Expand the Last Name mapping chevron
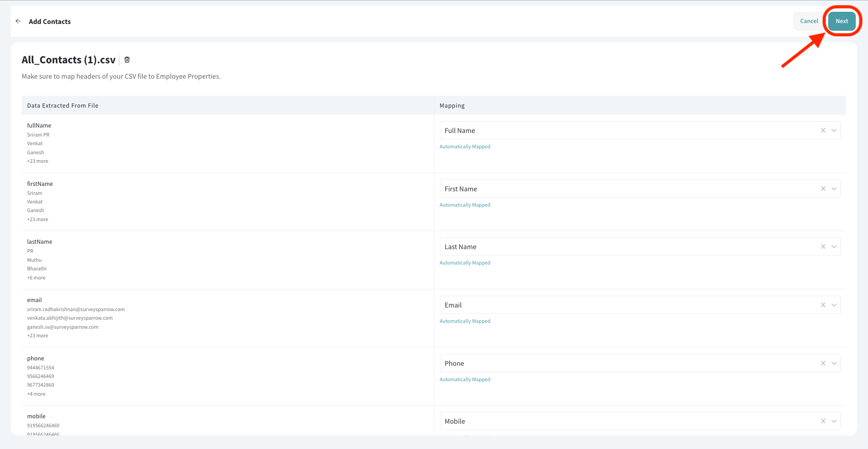The image size is (868, 449). click(x=834, y=246)
